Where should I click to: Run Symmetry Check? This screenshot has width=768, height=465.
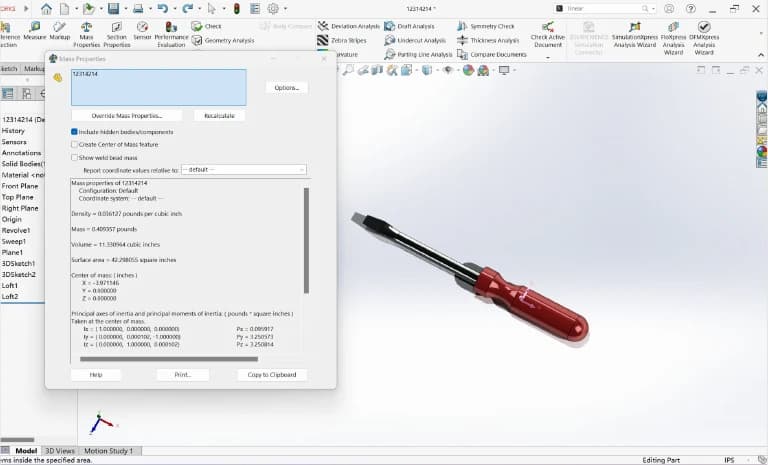point(486,26)
